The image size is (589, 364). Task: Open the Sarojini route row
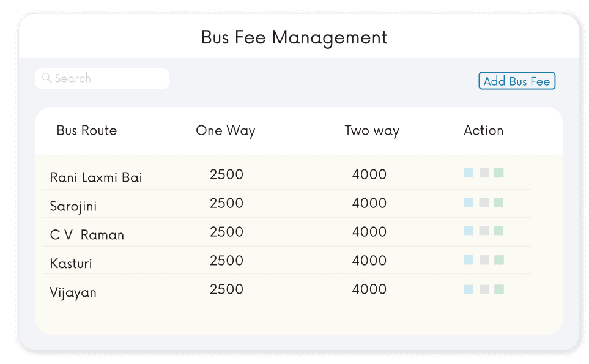(x=73, y=207)
